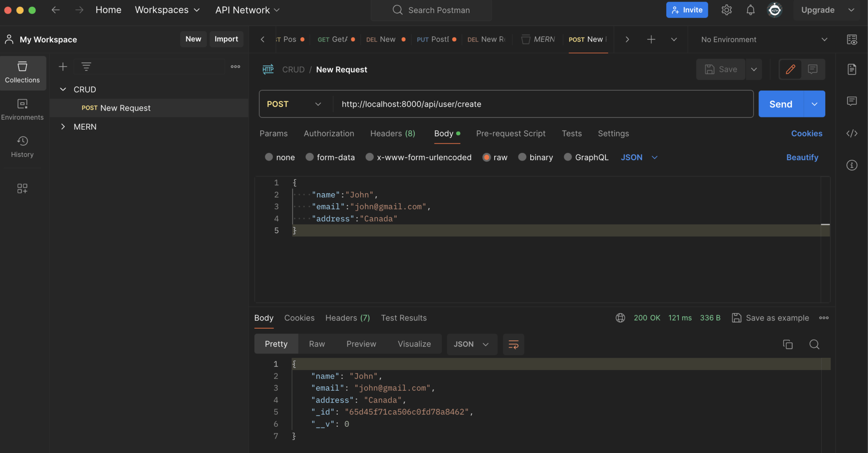Viewport: 868px width, 453px height.
Task: Switch to the Tests tab
Action: click(x=572, y=133)
